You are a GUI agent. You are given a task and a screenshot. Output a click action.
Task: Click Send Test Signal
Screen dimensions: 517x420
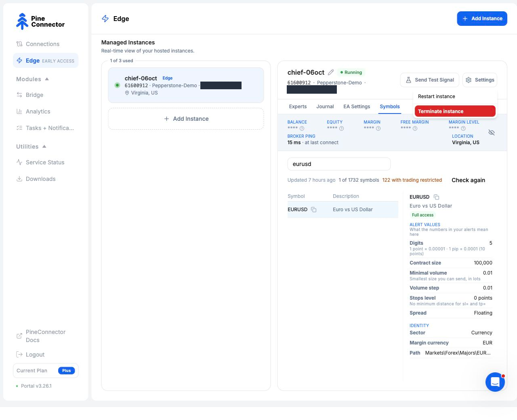[430, 80]
